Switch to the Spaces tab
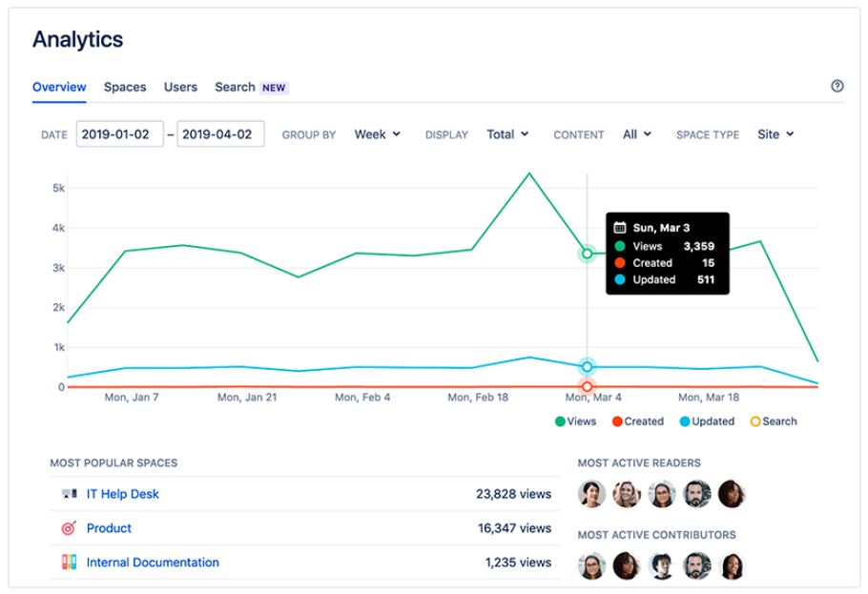868x594 pixels. 125,87
